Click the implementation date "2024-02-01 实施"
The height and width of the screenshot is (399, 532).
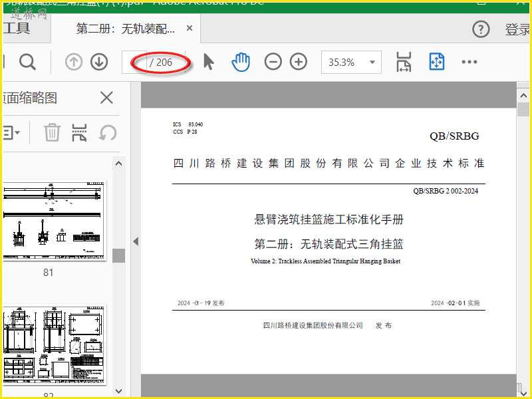[456, 303]
